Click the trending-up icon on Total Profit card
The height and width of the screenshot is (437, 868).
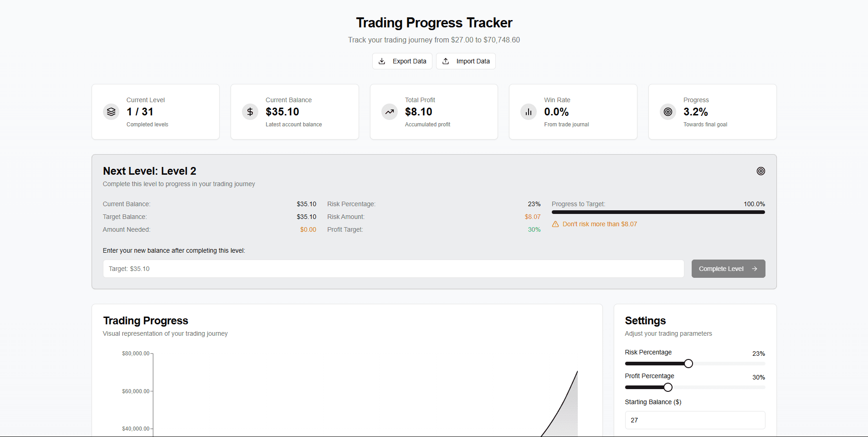389,111
